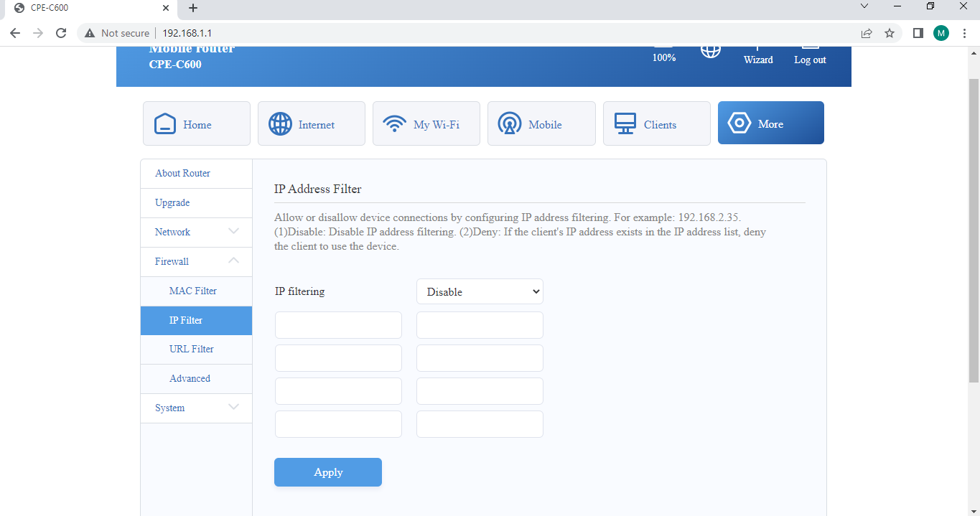Open the Wizard link
Image resolution: width=980 pixels, height=516 pixels.
point(758,60)
